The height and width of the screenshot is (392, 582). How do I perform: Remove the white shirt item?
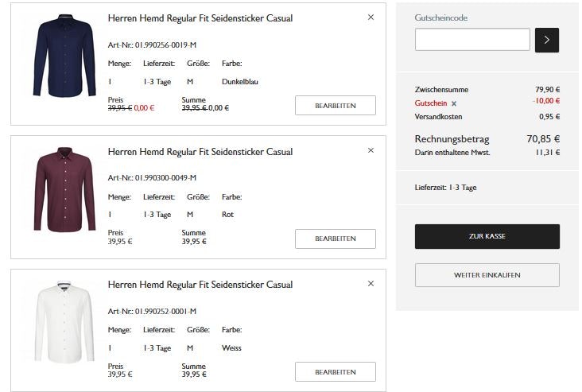point(371,283)
